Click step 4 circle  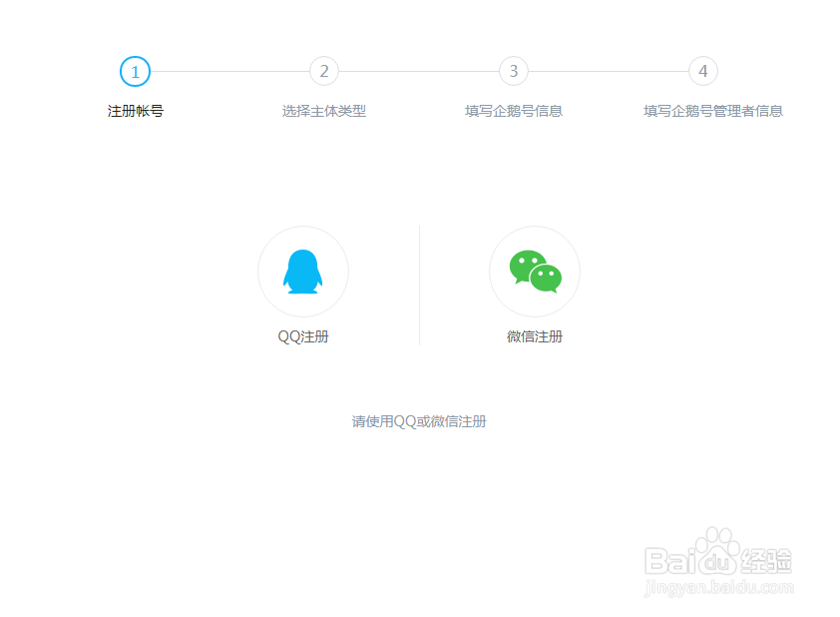click(703, 71)
